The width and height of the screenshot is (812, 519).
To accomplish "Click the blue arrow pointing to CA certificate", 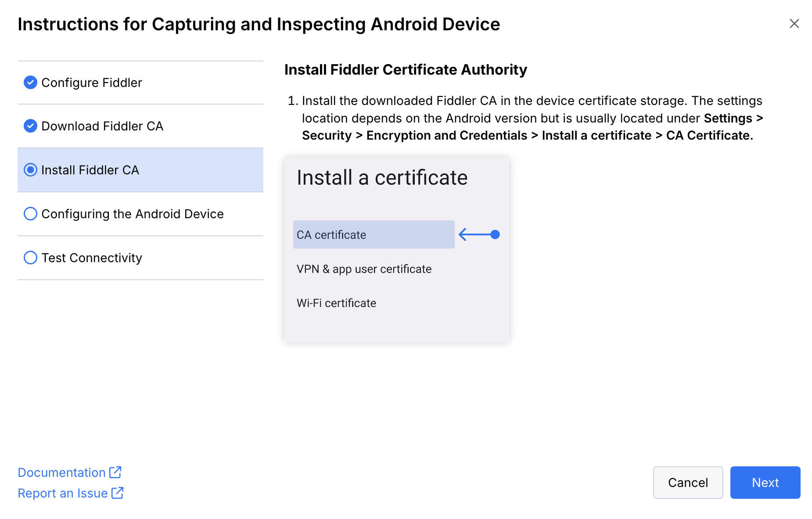I will click(479, 234).
